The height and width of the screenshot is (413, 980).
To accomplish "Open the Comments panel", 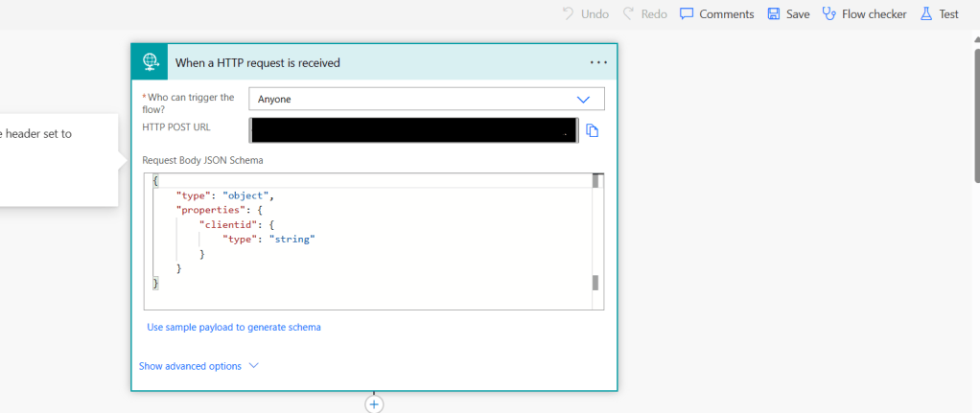I will click(716, 14).
